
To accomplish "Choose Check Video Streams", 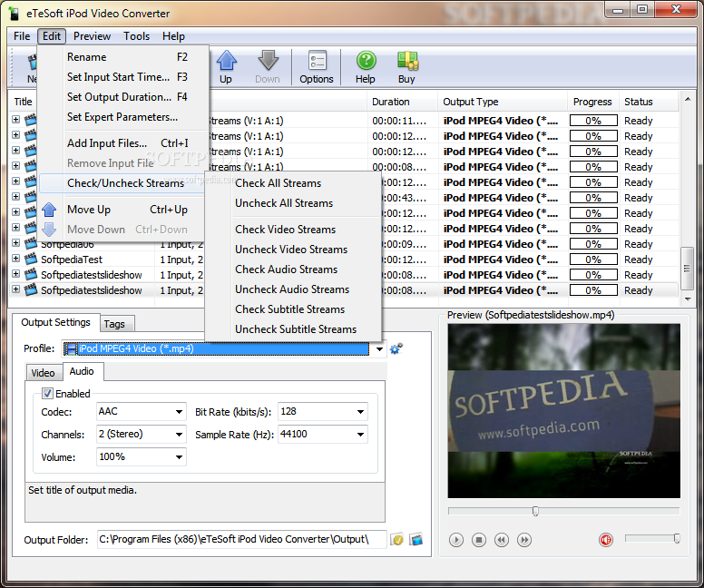I will [293, 230].
